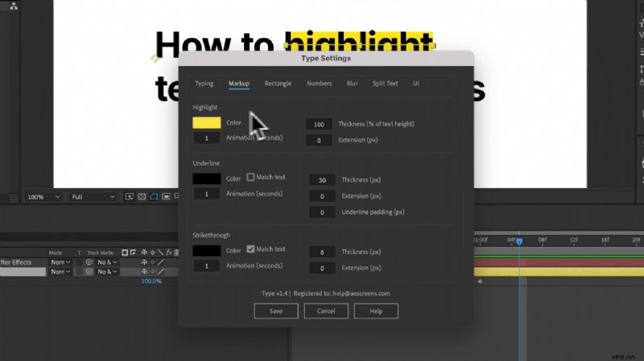This screenshot has height=361, width=644.
Task: Open the Split Text tab
Action: pyautogui.click(x=386, y=84)
